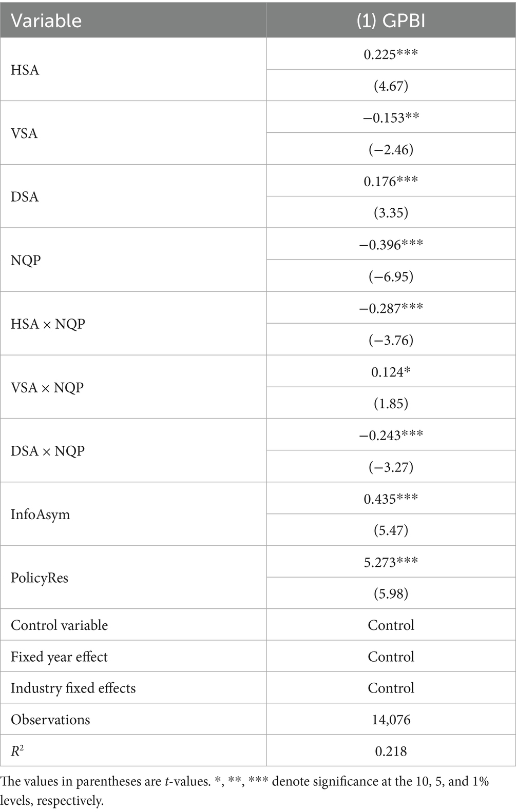The width and height of the screenshot is (516, 812).
Task: Click the R² value 0.218
Action: click(x=391, y=751)
